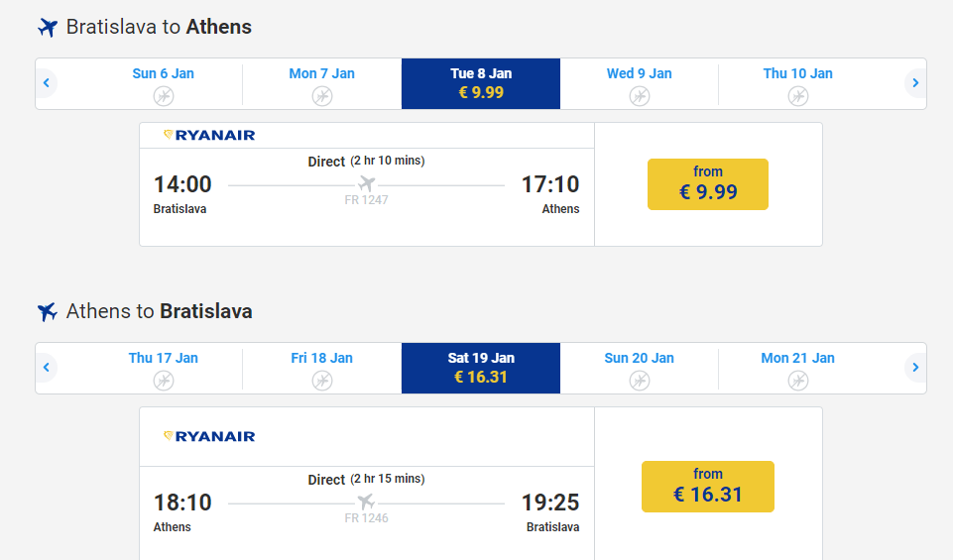
Task: Show earlier outbound dates with left arrow
Action: pyautogui.click(x=47, y=83)
